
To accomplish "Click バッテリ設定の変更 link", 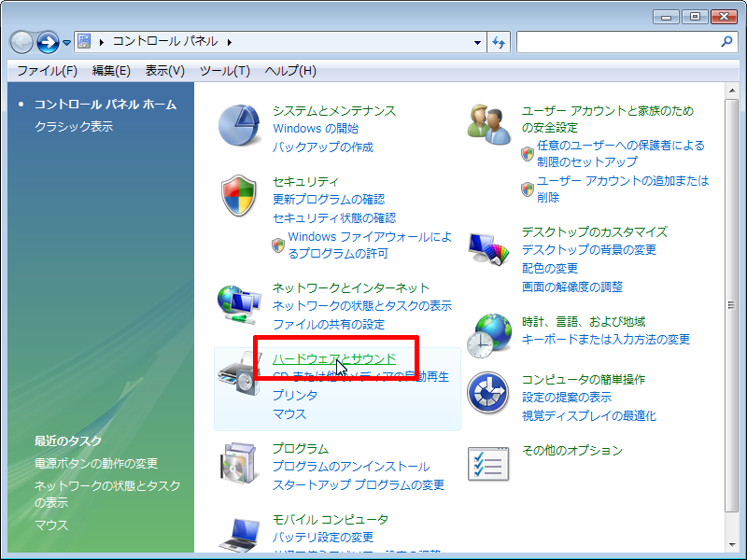I will [322, 538].
